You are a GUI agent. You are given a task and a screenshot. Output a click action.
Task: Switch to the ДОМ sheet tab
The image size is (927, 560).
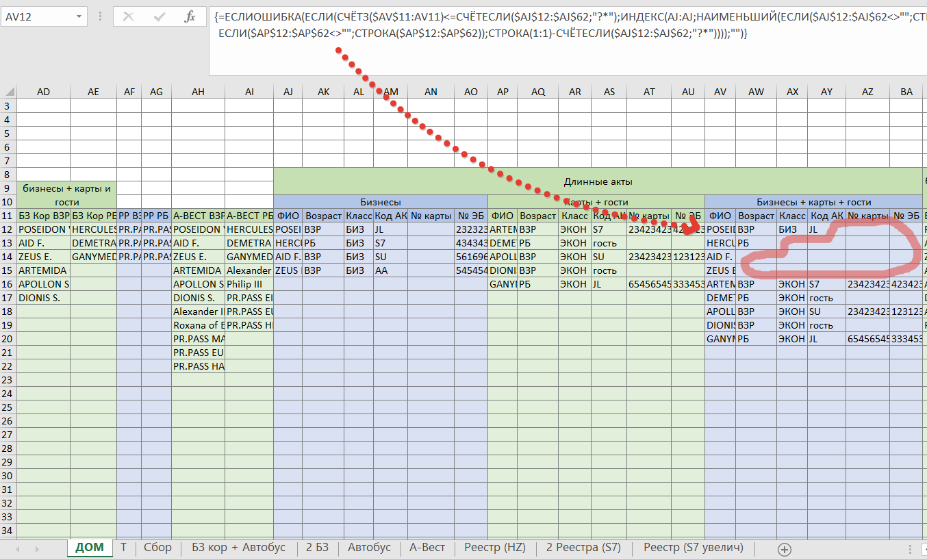click(x=90, y=548)
